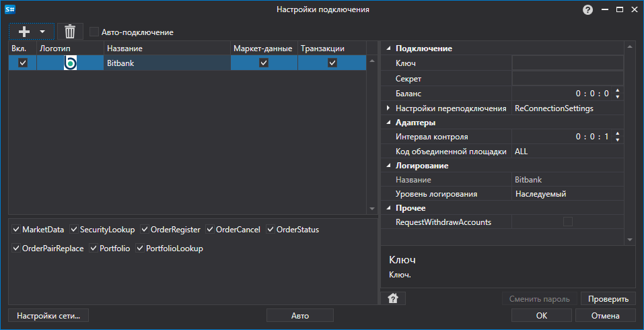Uncheck the OrderCancel message type

210,229
